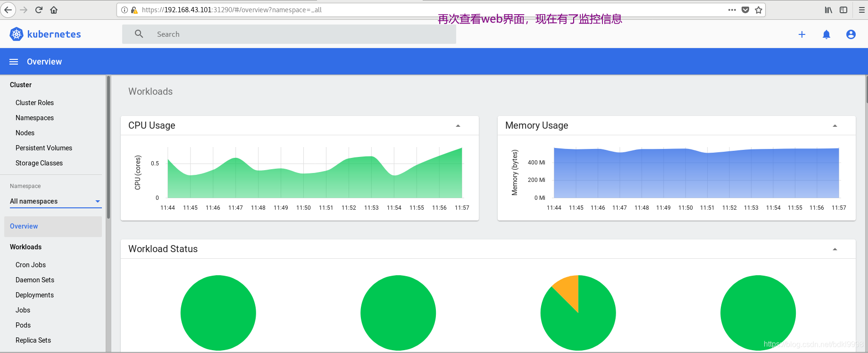Focus the Search input field
The image size is (868, 353).
point(289,34)
